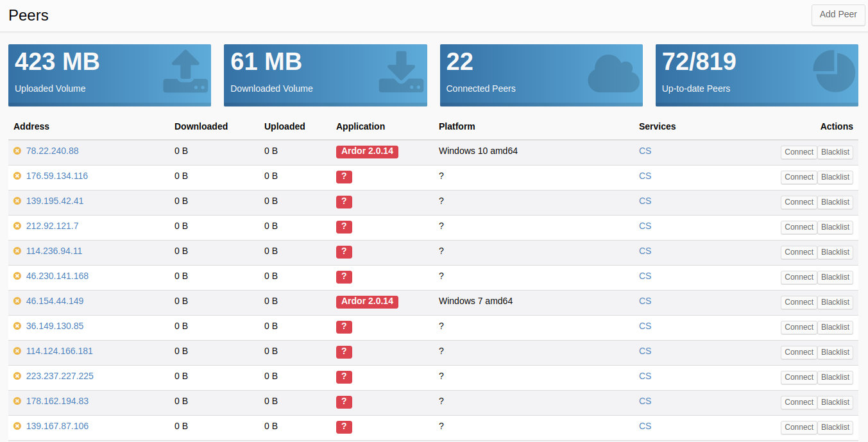Click the Address column header

coord(31,126)
